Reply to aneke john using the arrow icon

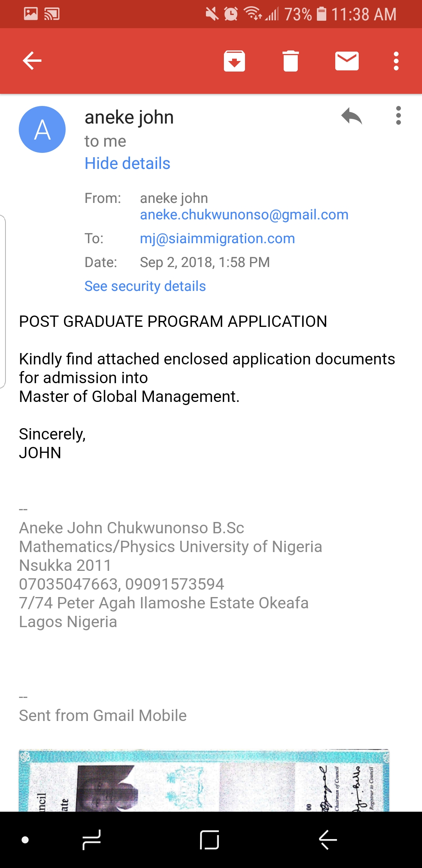352,116
